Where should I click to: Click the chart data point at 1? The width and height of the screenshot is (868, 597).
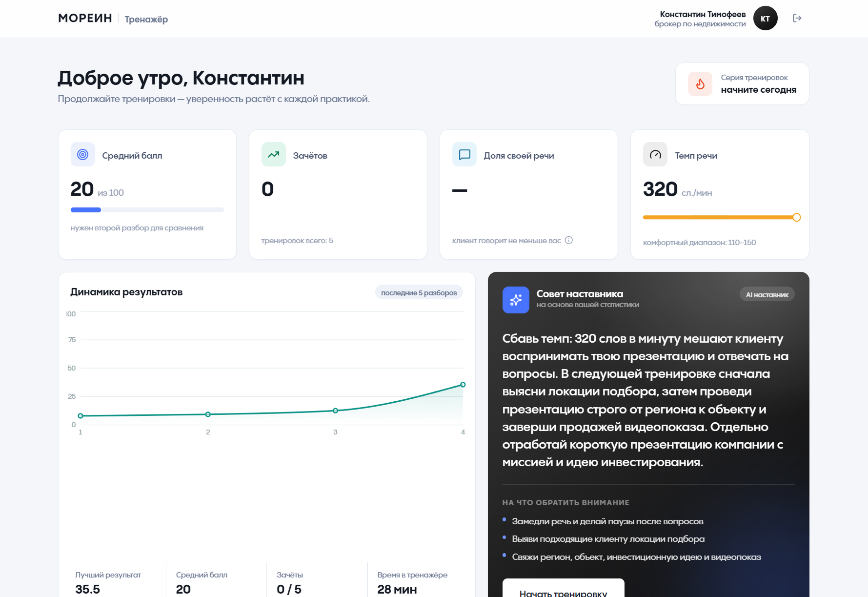pyautogui.click(x=81, y=416)
